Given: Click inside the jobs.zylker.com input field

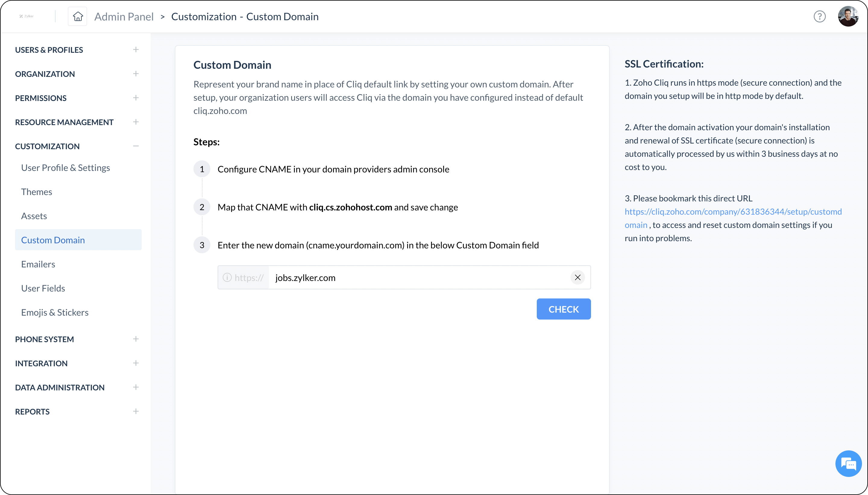Looking at the screenshot, I should (374, 277).
